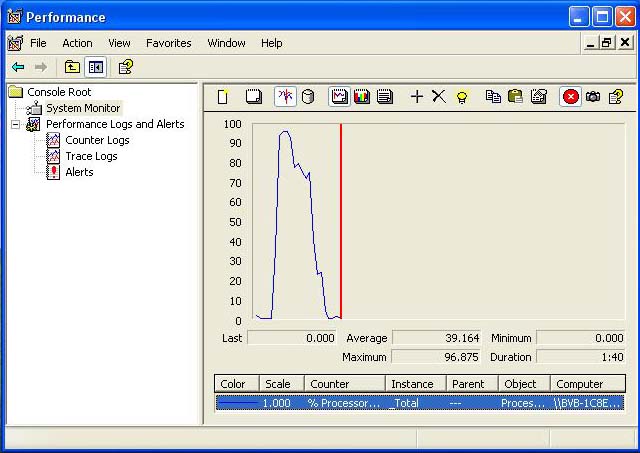This screenshot has width=640, height=453.
Task: Click the Parent column header
Action: click(472, 384)
